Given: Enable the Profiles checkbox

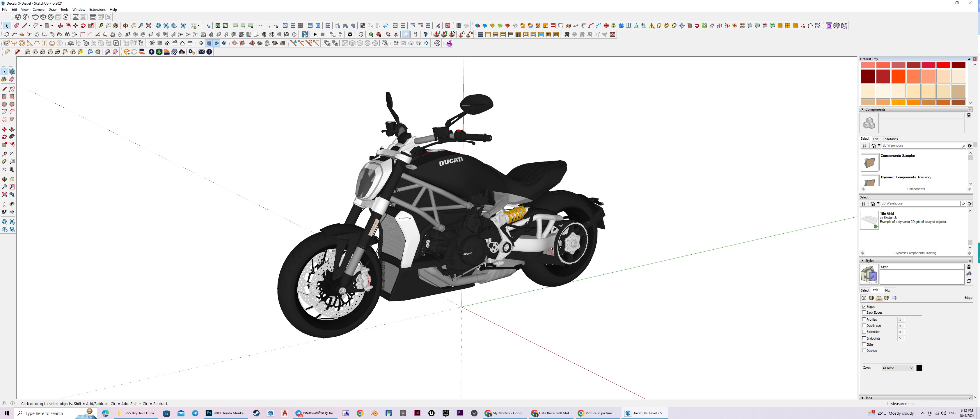Looking at the screenshot, I should point(864,319).
